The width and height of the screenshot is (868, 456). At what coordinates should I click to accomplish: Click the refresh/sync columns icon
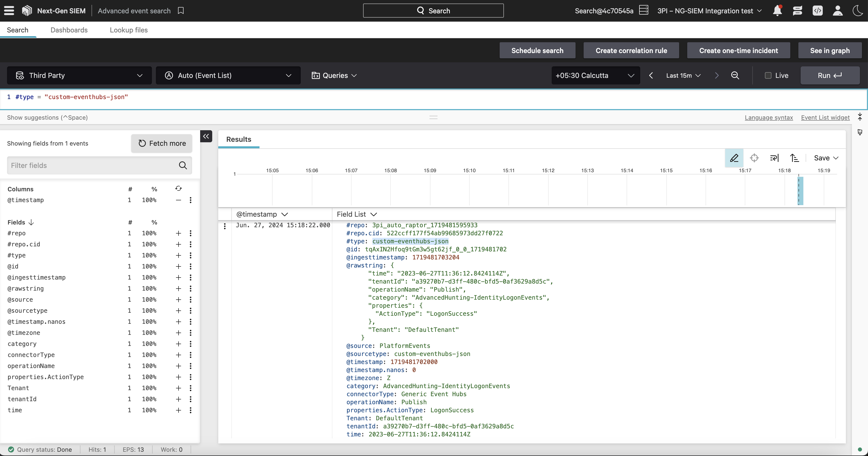(179, 189)
